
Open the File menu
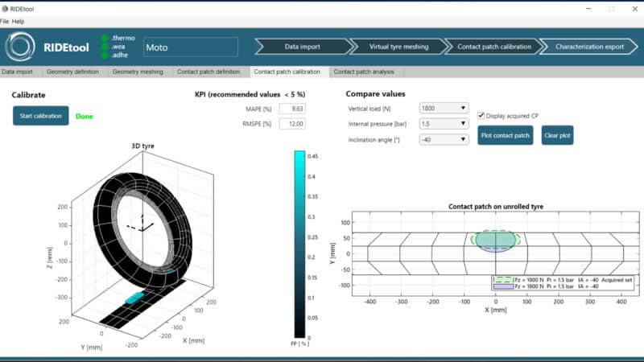pyautogui.click(x=5, y=21)
